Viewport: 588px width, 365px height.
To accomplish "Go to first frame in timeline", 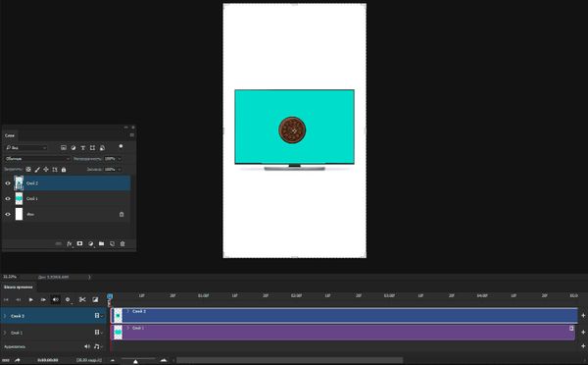I will [x=6, y=299].
